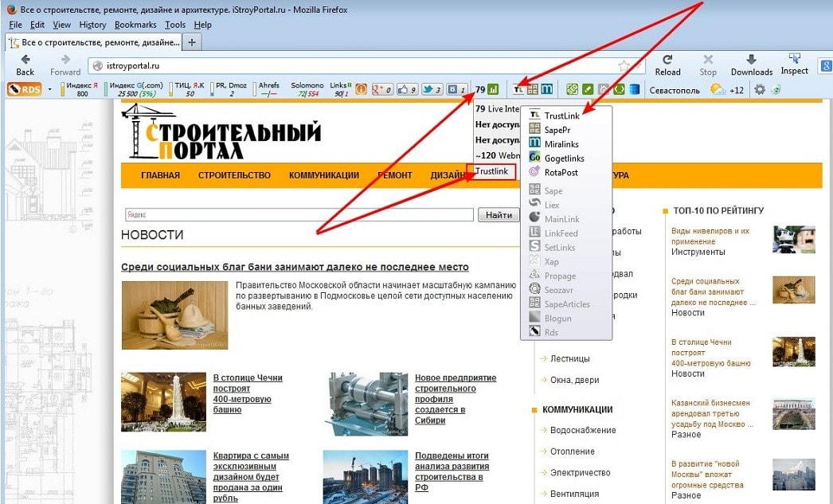Screen dimensions: 833x504
Task: Open the СТРОИТЕЛЬСТВО navigation item
Action: click(x=234, y=175)
